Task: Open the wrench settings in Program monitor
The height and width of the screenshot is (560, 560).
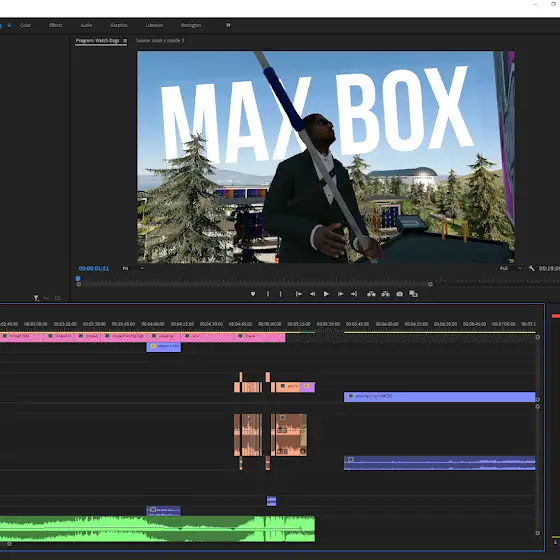Action: pyautogui.click(x=531, y=268)
